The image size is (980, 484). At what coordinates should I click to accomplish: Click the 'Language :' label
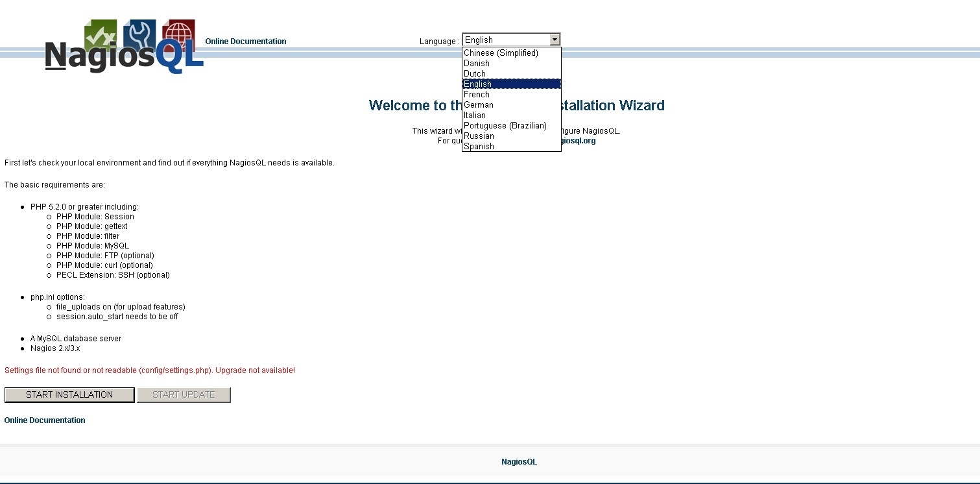[x=440, y=42]
